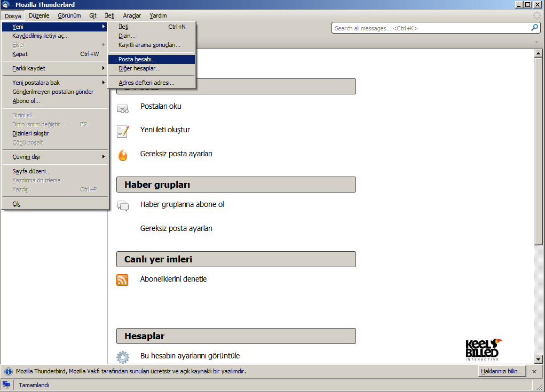Viewport: 545px width, 392px height.
Task: Expand the Çevrim dışı submenu
Action: 55,157
